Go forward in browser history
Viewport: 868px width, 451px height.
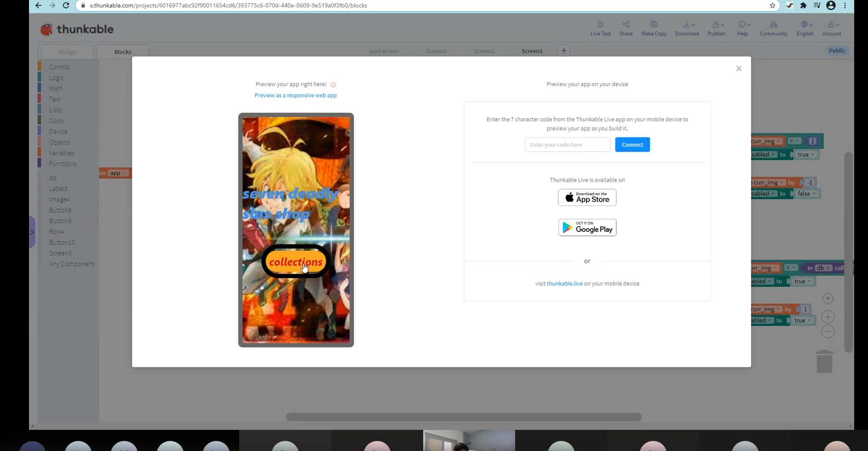point(52,6)
